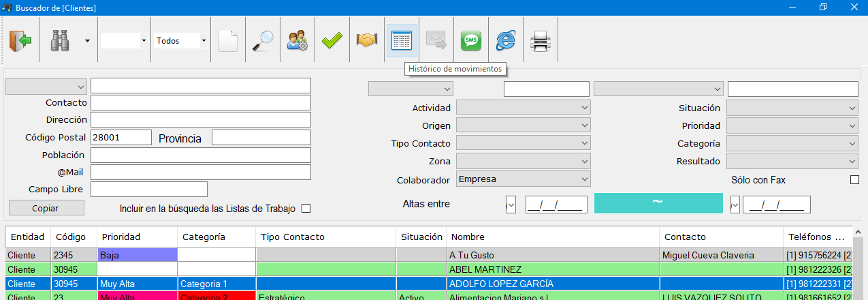Open Histórico de movimientos table icon
Image resolution: width=868 pixels, height=300 pixels.
click(401, 41)
